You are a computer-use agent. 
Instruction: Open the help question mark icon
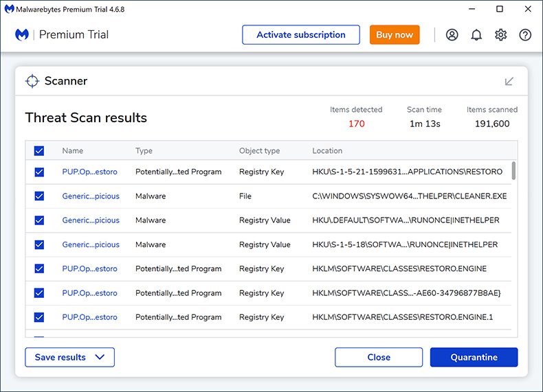coord(525,34)
